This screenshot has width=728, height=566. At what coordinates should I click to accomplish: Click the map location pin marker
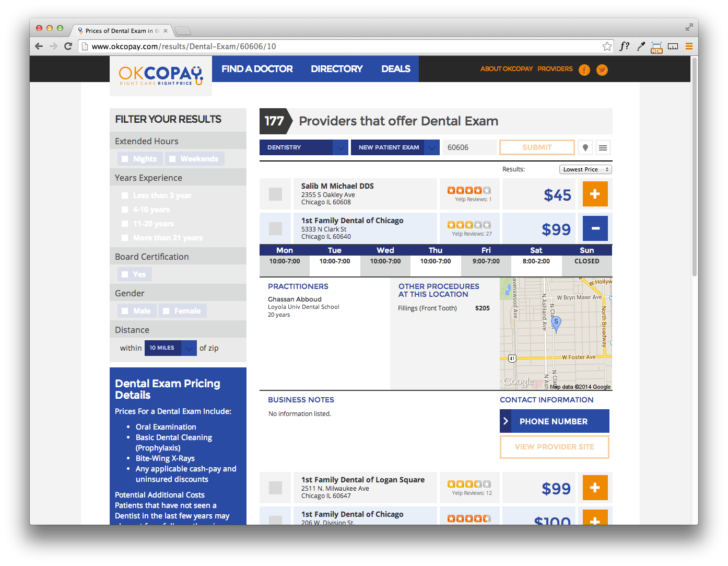pos(556,324)
